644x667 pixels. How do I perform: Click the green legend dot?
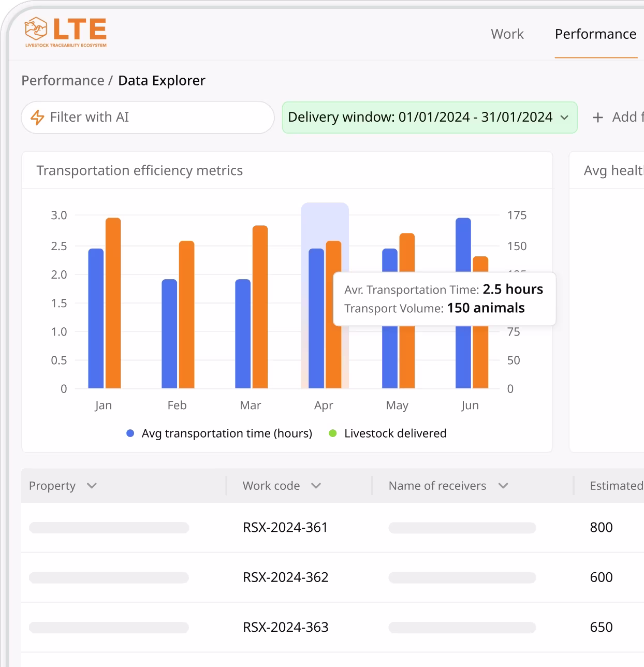(333, 433)
